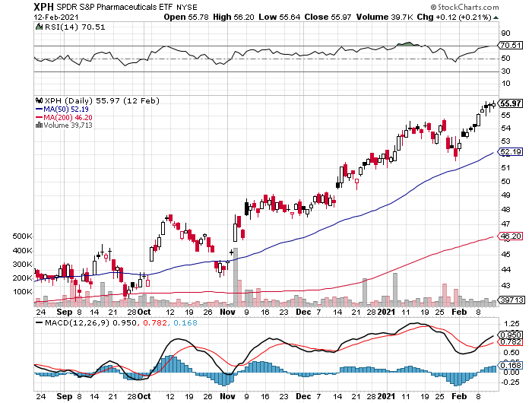Click the 30 level on RSI axis
Screen dimensions: 532x403
tap(505, 71)
